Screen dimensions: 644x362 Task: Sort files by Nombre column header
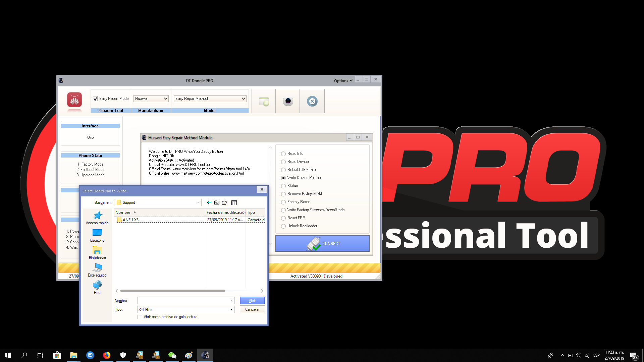click(x=160, y=213)
